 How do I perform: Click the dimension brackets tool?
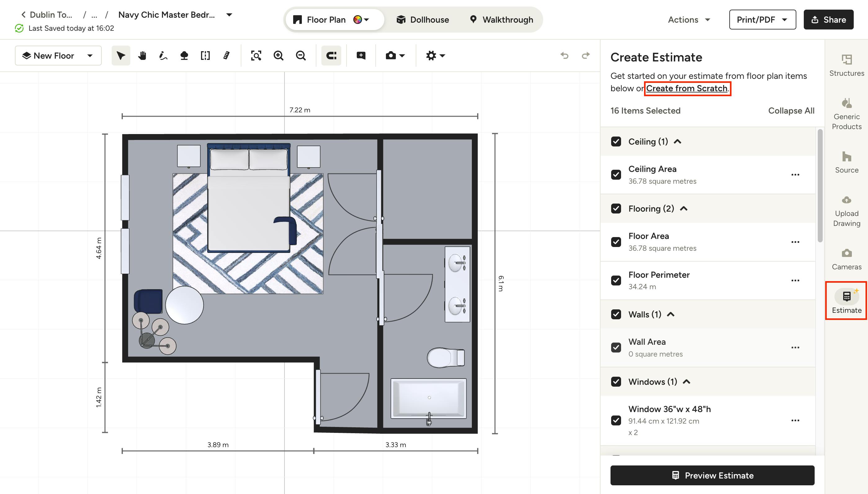(205, 56)
